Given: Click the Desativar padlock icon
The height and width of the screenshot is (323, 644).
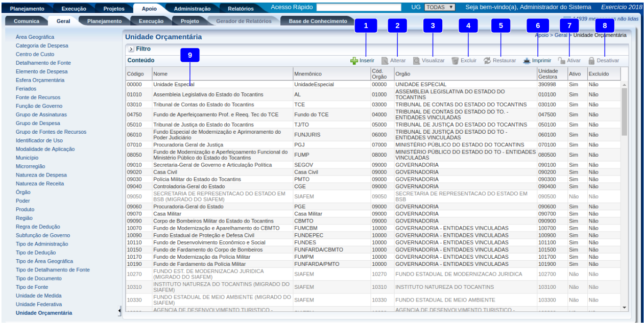Looking at the screenshot, I should click(591, 61).
